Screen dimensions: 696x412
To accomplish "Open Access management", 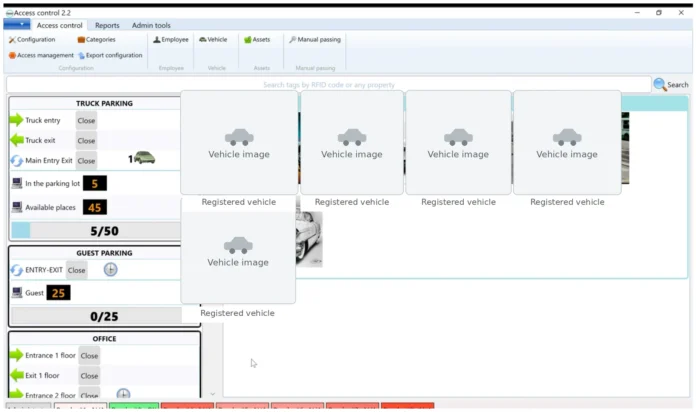I will pos(41,55).
